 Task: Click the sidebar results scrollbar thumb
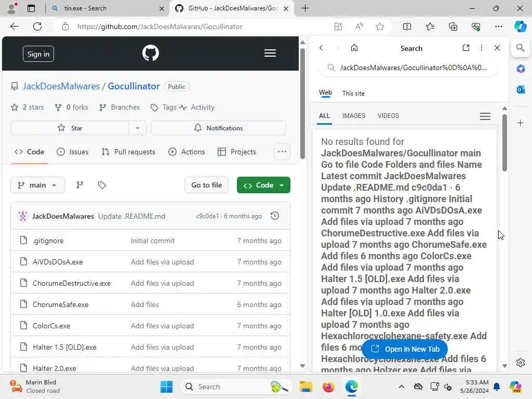coord(504,142)
